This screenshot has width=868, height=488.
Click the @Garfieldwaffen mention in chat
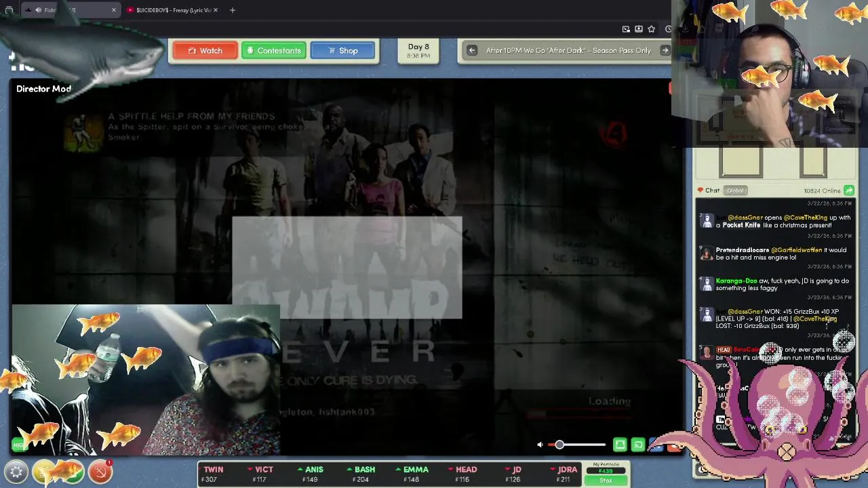click(x=797, y=250)
